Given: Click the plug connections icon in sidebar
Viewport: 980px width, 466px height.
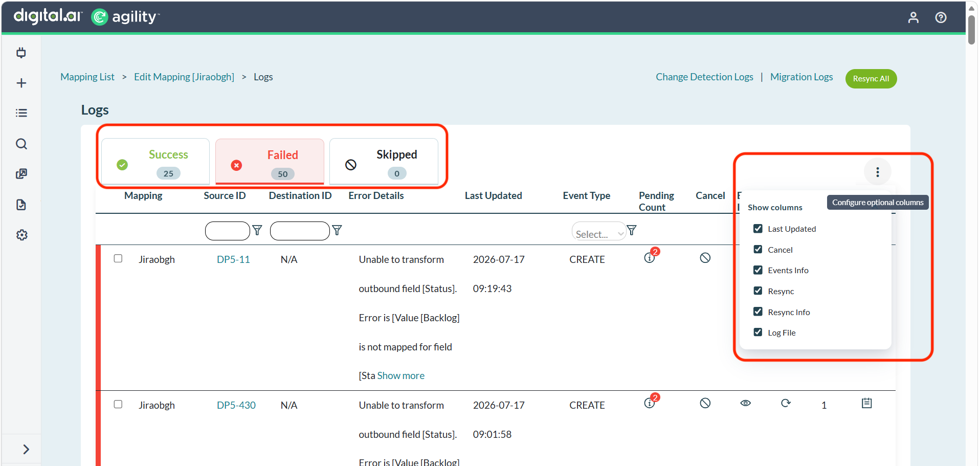Looking at the screenshot, I should click(x=21, y=53).
